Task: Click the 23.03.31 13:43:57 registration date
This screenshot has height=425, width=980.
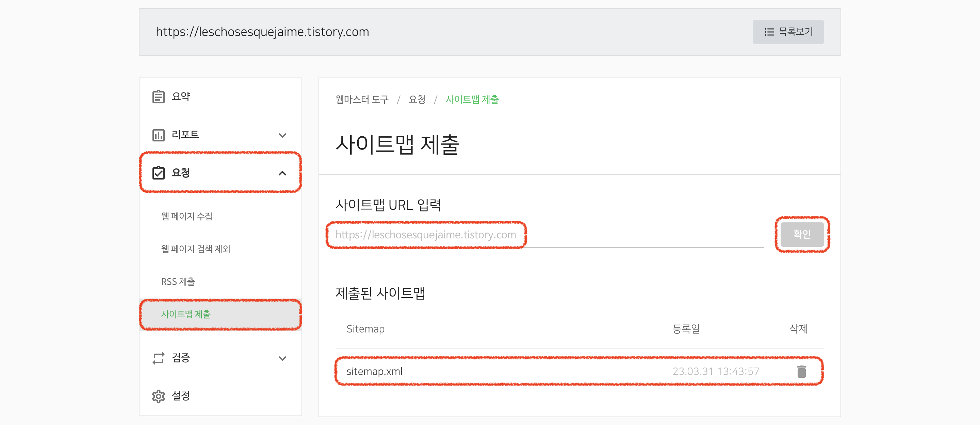Action: (x=716, y=371)
